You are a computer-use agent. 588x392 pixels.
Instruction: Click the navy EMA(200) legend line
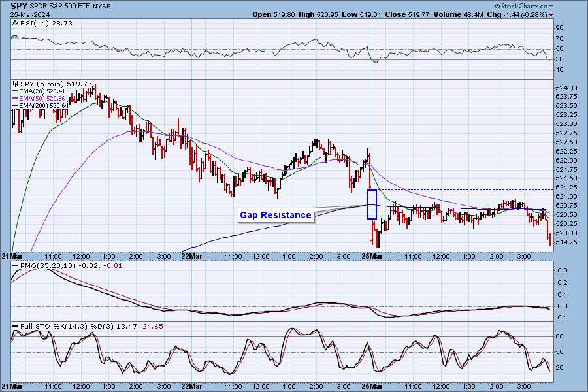point(16,106)
